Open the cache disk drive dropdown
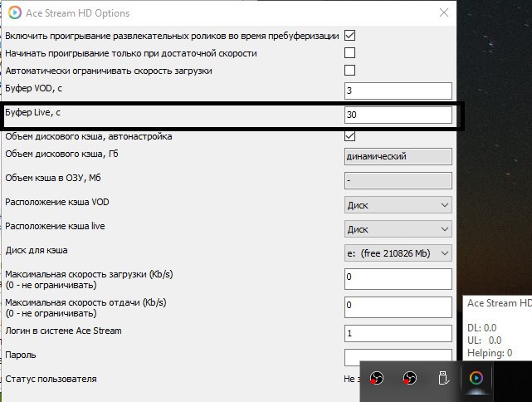Screen dimensions: 532x402 [398, 253]
